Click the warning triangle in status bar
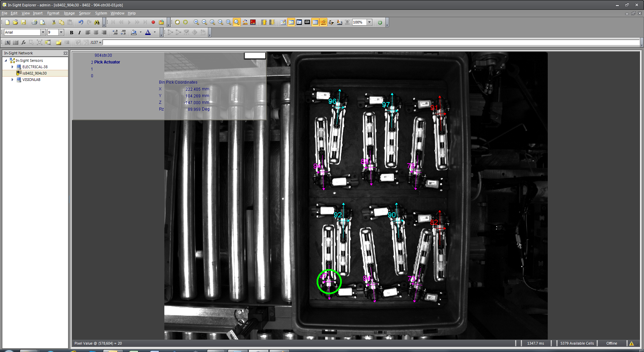 pos(632,343)
